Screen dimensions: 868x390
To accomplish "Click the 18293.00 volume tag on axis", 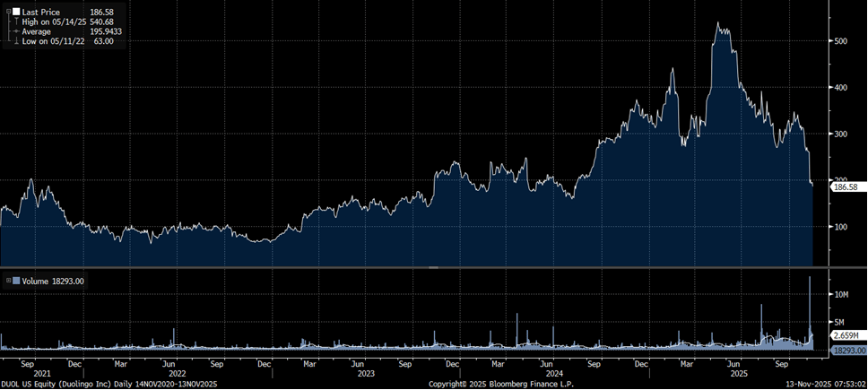I will [x=846, y=351].
